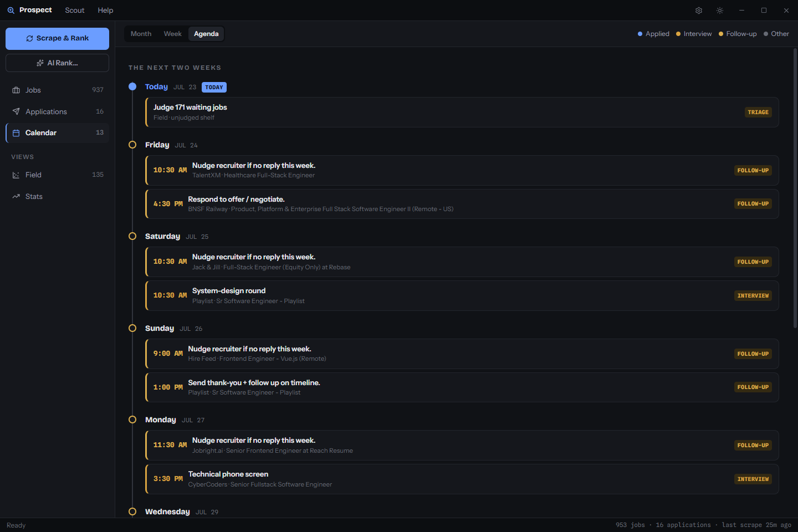Go to Jobs in the sidebar
Viewport: 798px width, 532px height.
coord(57,90)
